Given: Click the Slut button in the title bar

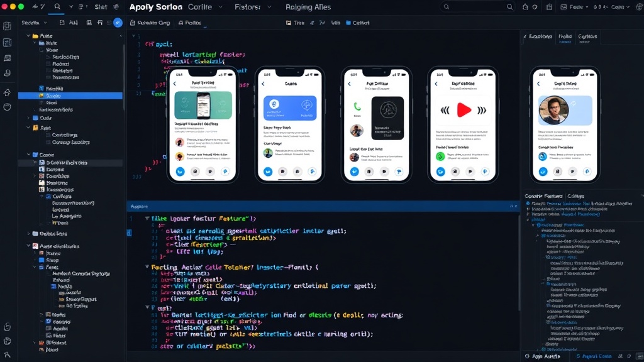Looking at the screenshot, I should 101,7.
